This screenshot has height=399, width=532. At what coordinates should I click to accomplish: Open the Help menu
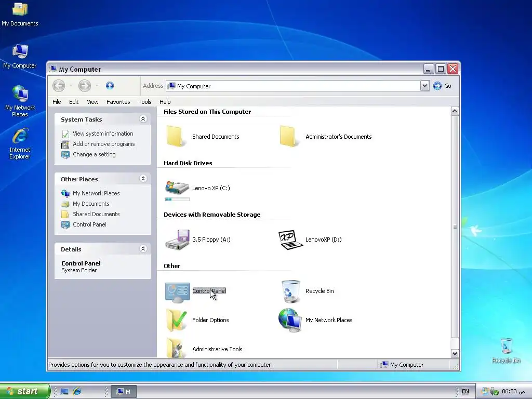click(x=165, y=102)
